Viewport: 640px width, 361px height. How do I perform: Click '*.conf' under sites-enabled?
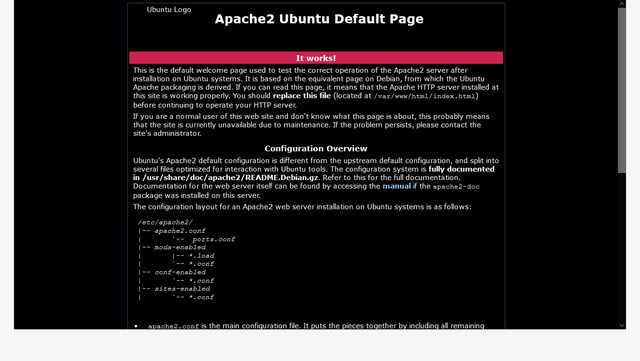point(202,297)
